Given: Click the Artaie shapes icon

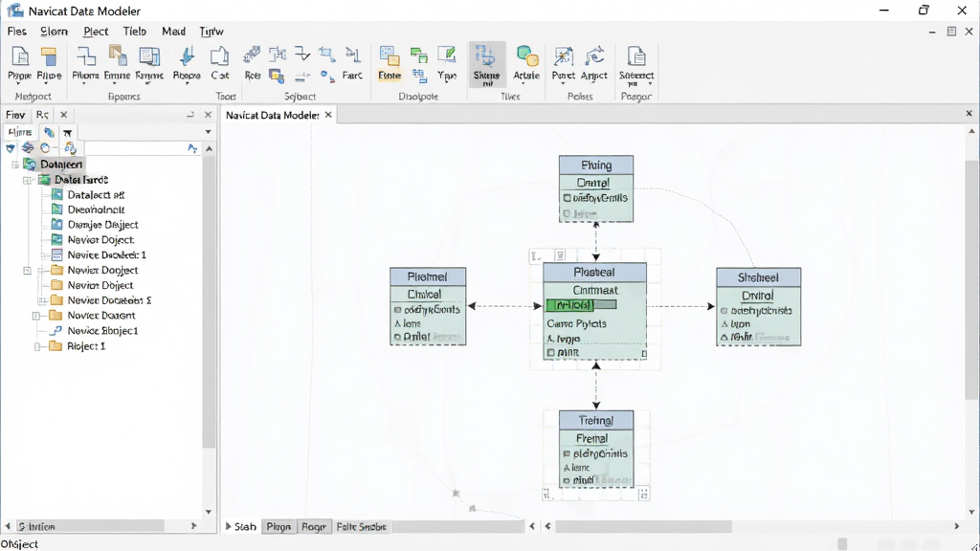Looking at the screenshot, I should pyautogui.click(x=527, y=56).
